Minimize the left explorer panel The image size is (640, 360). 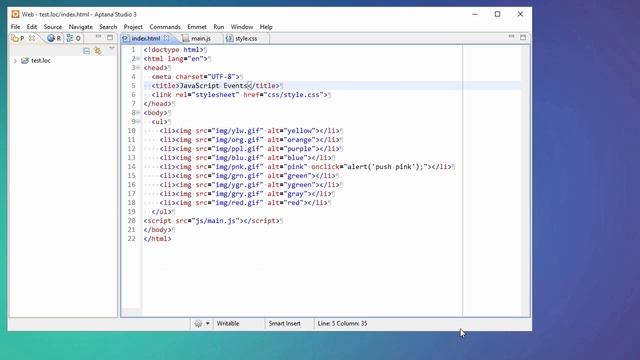pyautogui.click(x=98, y=37)
